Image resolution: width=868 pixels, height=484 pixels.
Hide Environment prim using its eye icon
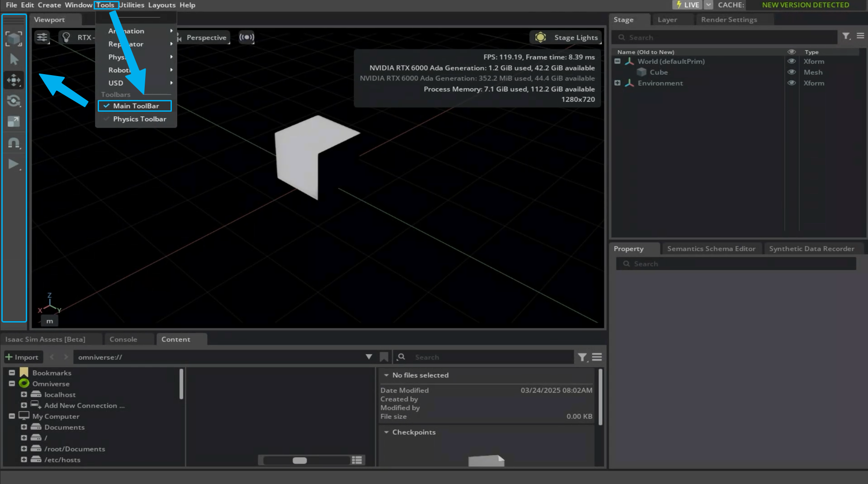tap(792, 83)
